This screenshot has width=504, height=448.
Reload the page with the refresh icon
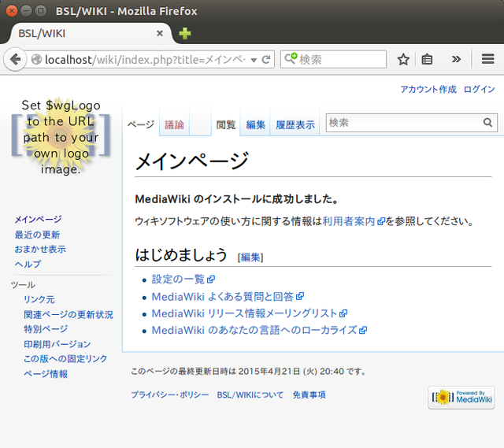coord(266,60)
